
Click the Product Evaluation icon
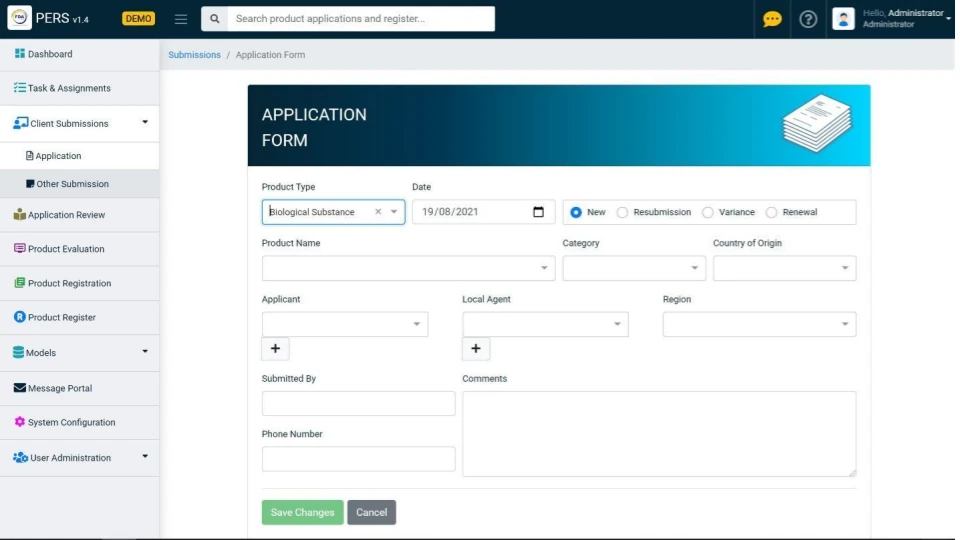click(20, 249)
